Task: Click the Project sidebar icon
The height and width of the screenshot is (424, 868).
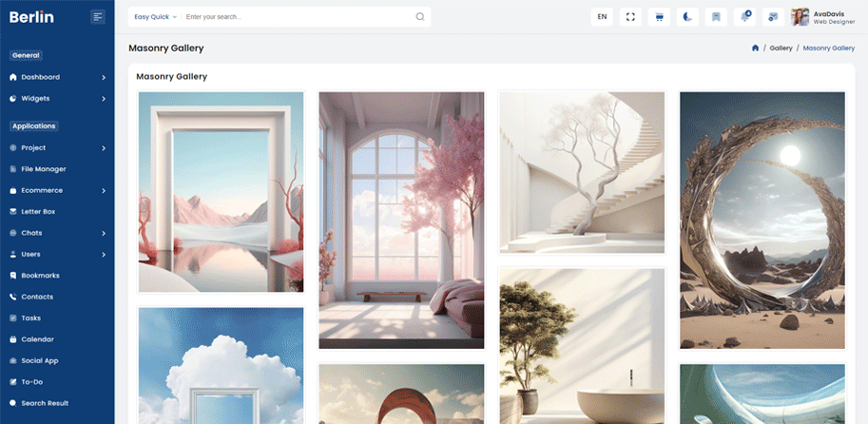Action: pos(13,147)
